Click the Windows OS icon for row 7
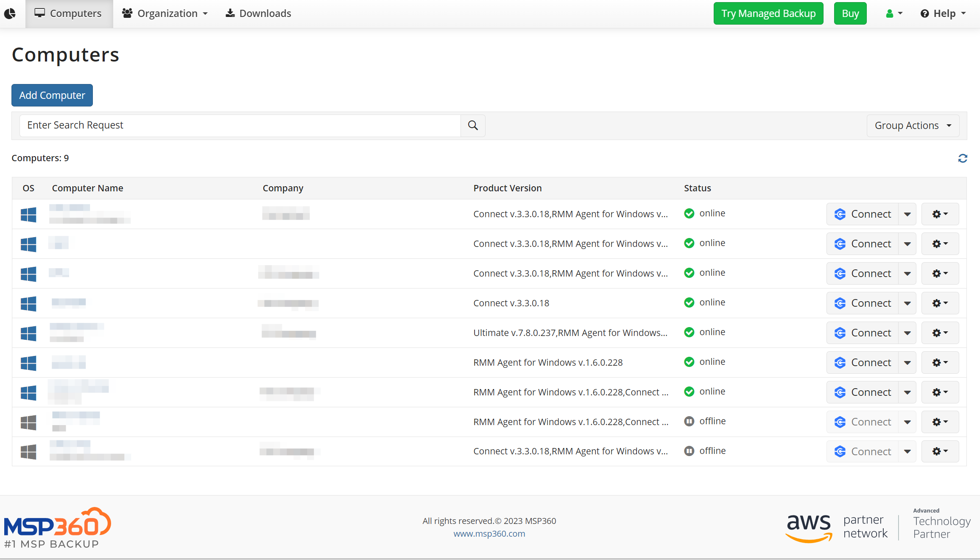 (x=28, y=392)
